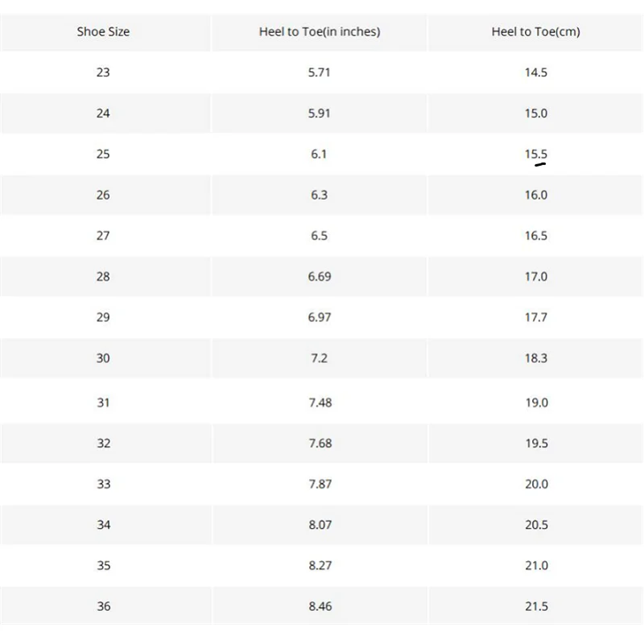Image resolution: width=644 pixels, height=644 pixels.
Task: Select shoe size 26 cell
Action: click(103, 196)
